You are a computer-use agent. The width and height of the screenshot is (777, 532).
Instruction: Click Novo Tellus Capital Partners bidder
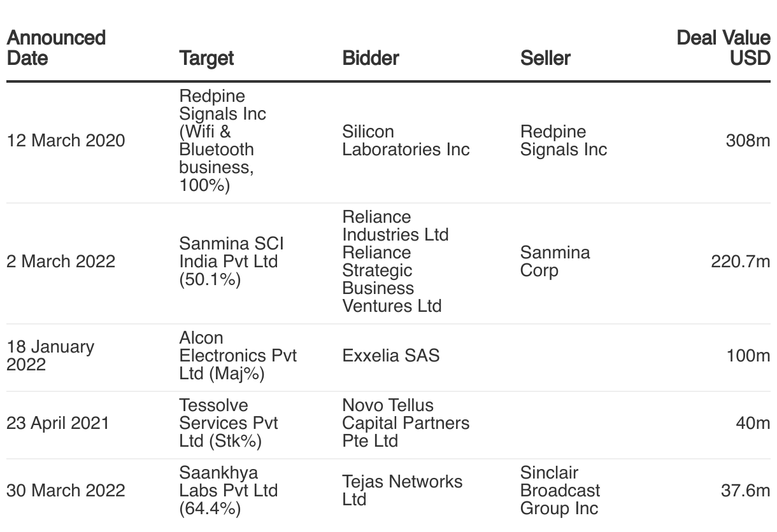(x=406, y=423)
